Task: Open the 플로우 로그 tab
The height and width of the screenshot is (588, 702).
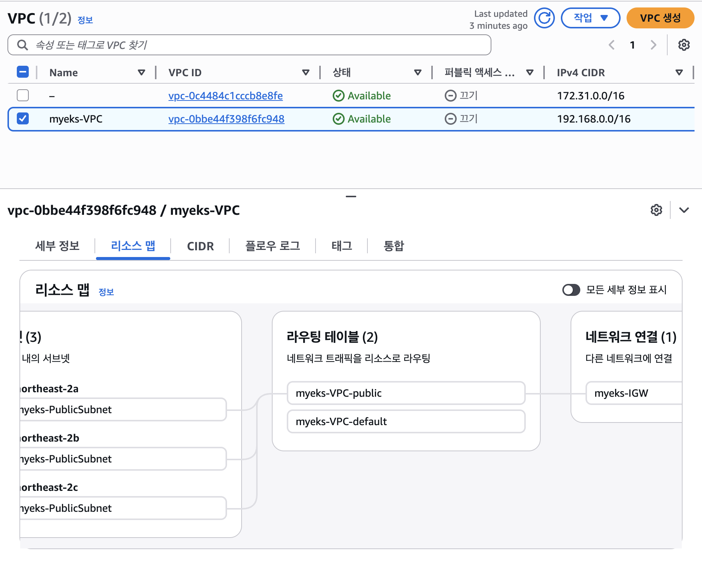Action: (x=273, y=246)
